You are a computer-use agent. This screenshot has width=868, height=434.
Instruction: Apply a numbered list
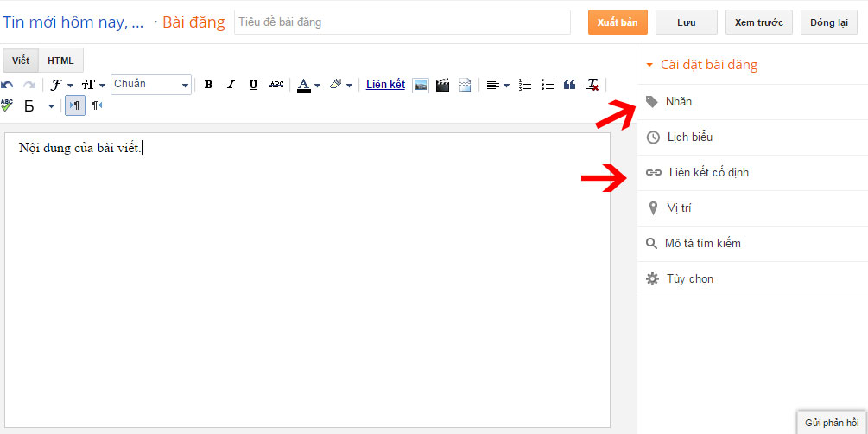(x=525, y=85)
